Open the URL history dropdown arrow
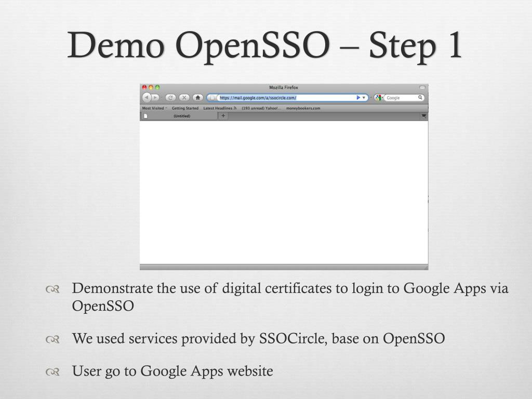The image size is (532, 399). (364, 98)
